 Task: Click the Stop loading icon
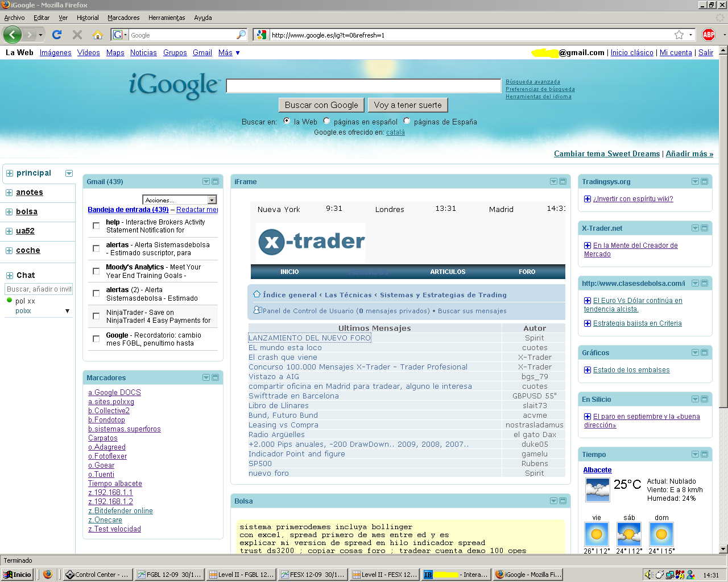coord(77,35)
